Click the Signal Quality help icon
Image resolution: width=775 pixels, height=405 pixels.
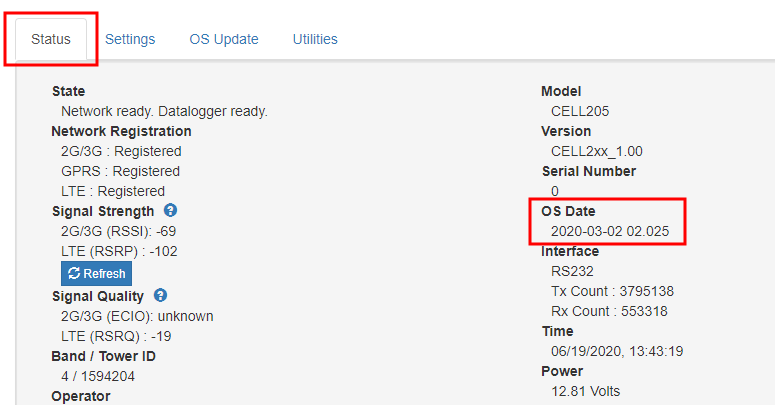(x=160, y=296)
